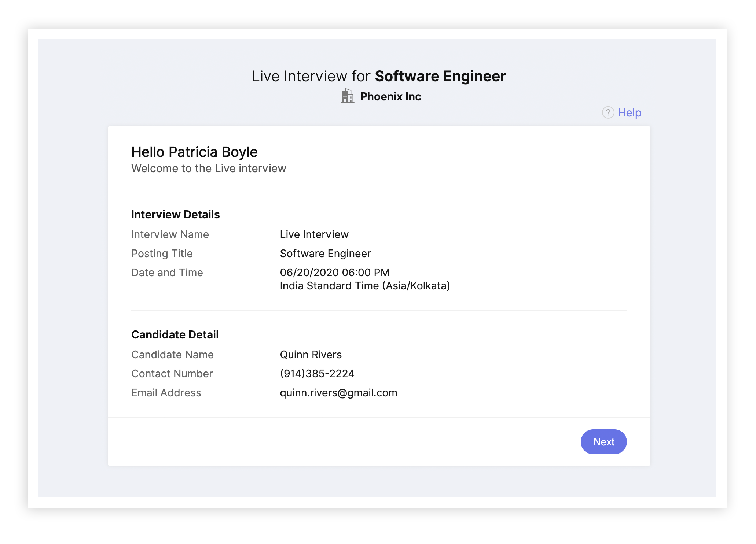Click the Candidate Detail heading
This screenshot has width=756, height=544.
175,335
